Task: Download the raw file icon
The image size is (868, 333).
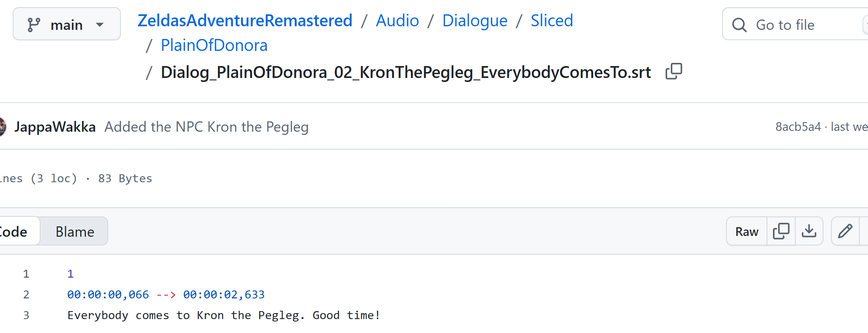Action: [x=809, y=231]
